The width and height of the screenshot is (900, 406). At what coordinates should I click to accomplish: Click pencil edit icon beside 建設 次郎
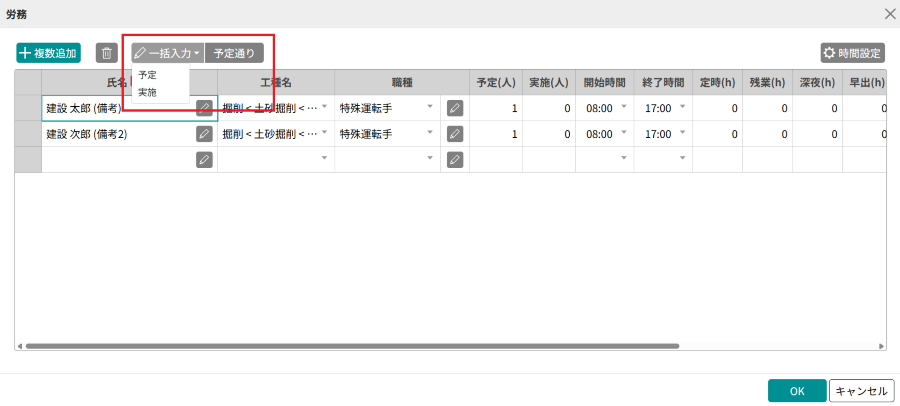point(204,134)
